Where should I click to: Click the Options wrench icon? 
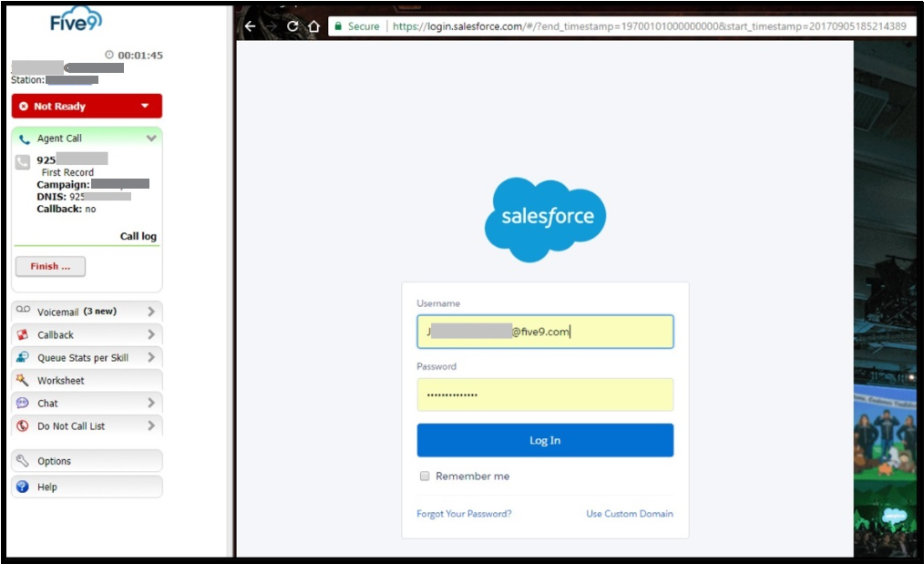coord(23,461)
